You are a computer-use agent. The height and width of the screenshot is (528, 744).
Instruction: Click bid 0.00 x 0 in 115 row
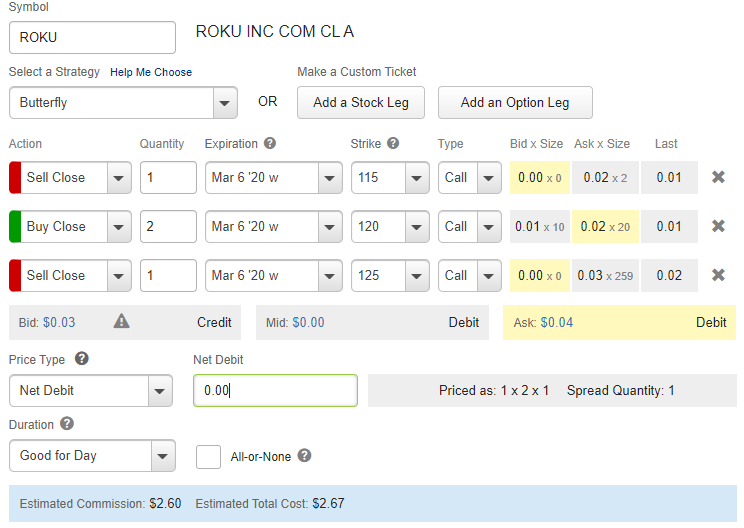[539, 177]
